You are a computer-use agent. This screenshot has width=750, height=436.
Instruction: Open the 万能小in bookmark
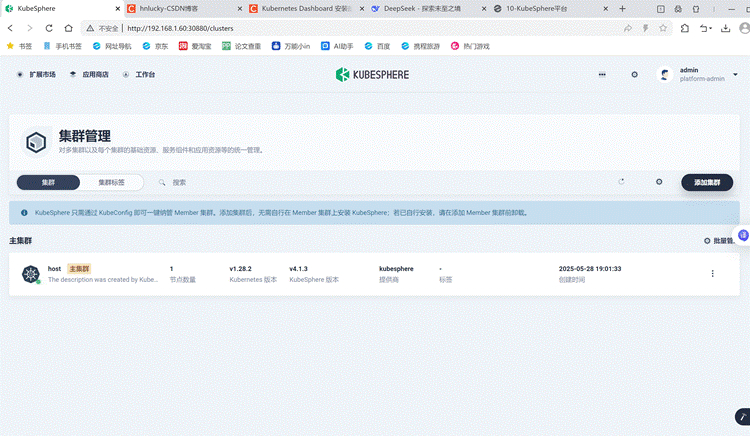(x=291, y=46)
